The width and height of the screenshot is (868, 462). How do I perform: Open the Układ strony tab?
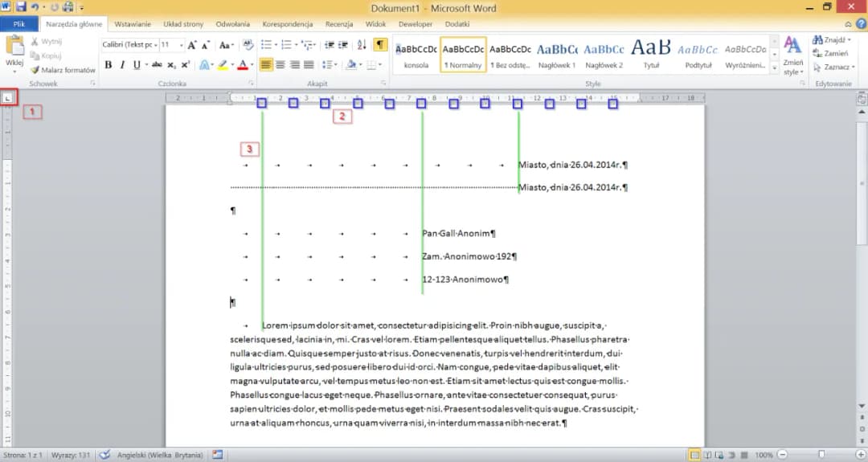tap(182, 24)
